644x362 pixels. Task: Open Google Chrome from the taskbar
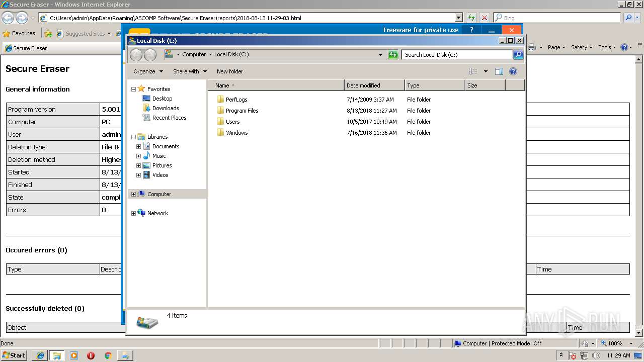point(108,355)
